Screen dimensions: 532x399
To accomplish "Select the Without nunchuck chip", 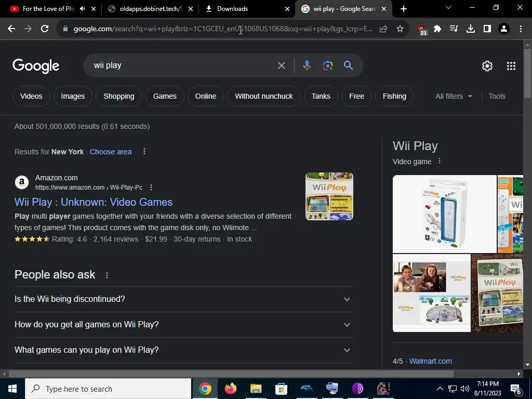I will [264, 96].
